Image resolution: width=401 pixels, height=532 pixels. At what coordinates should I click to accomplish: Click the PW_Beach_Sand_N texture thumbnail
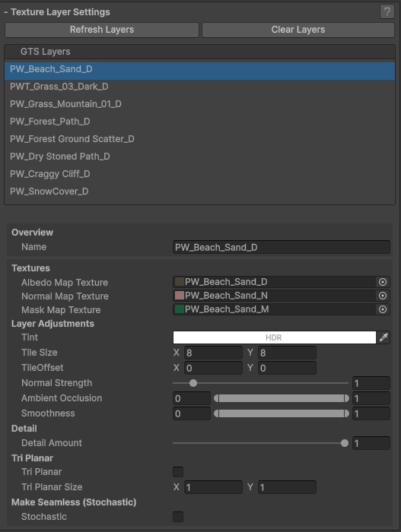click(x=180, y=296)
